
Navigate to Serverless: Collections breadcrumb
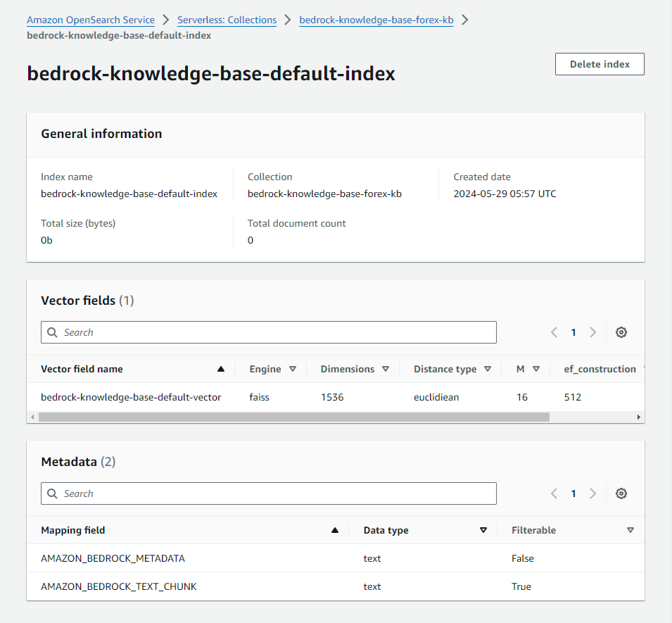click(227, 20)
